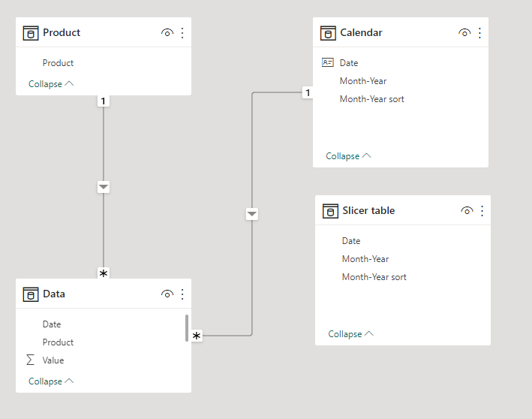Screen dimensions: 532x419
Task: Click the Data table icon
Action: (x=31, y=294)
